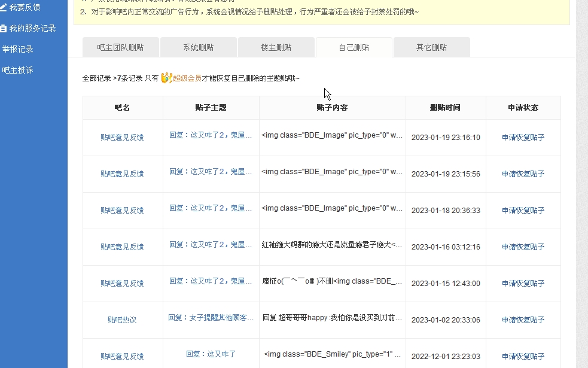The width and height of the screenshot is (588, 368).
Task: Switch to the 系统删贴 tab
Action: pos(198,47)
